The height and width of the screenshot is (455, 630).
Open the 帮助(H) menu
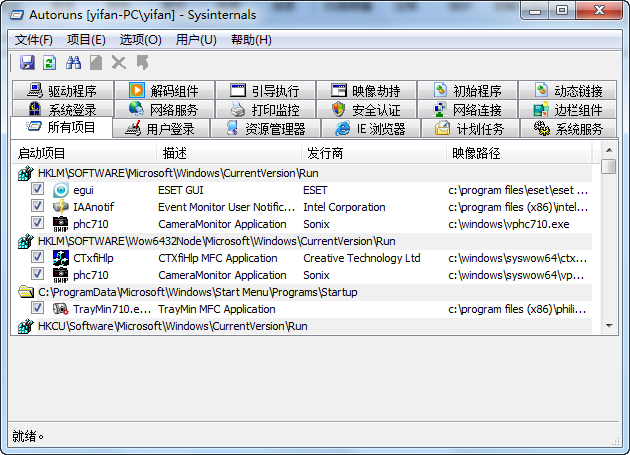click(251, 40)
